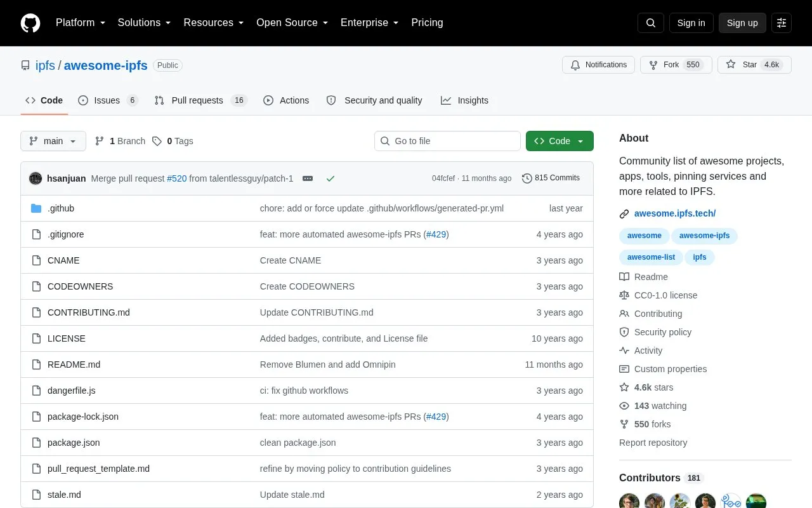Image resolution: width=812 pixels, height=508 pixels.
Task: Expand the Open Source menu
Action: pos(292,23)
